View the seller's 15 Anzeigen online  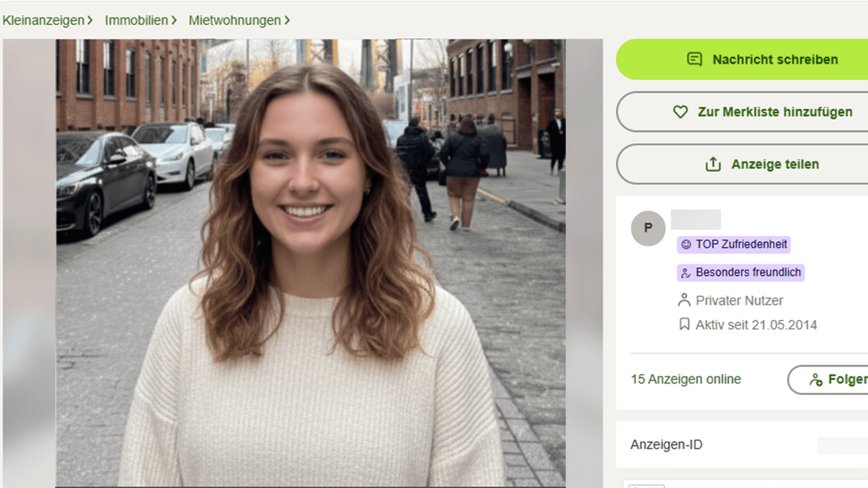coord(686,380)
